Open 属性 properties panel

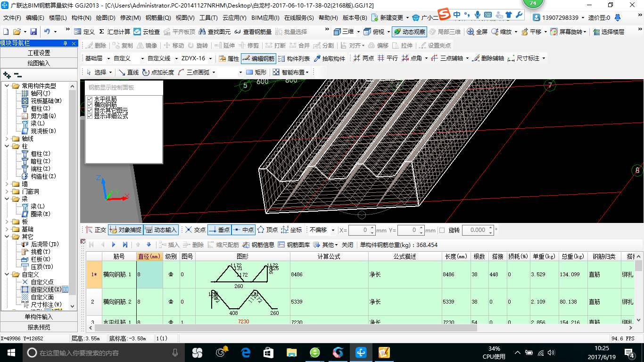229,58
